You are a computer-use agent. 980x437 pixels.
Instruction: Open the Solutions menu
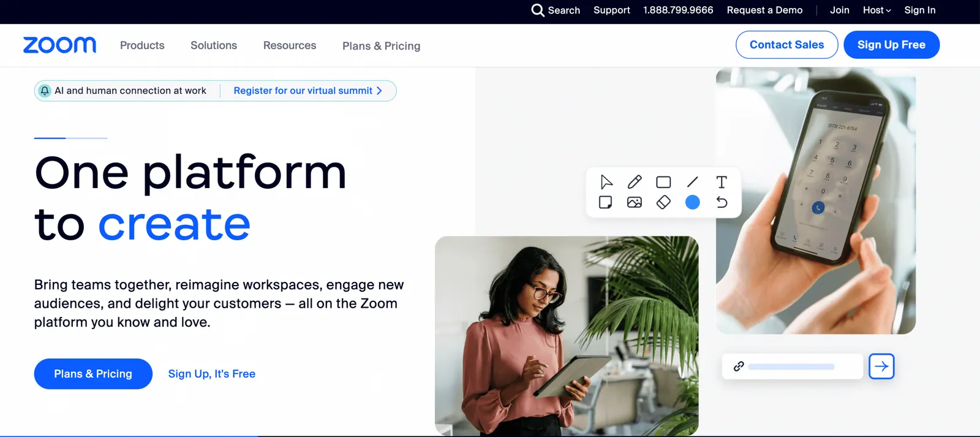click(214, 45)
